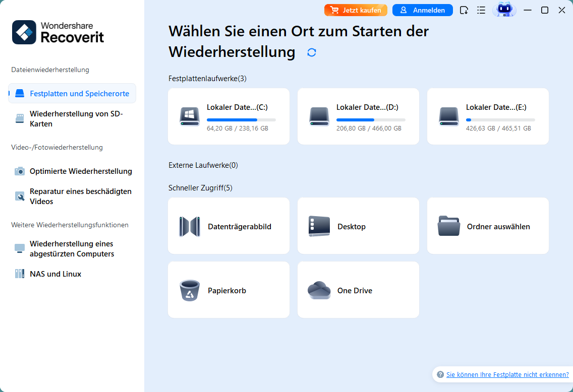Open the Desktop quick access card
Image resolution: width=573 pixels, height=392 pixels.
pos(358,226)
